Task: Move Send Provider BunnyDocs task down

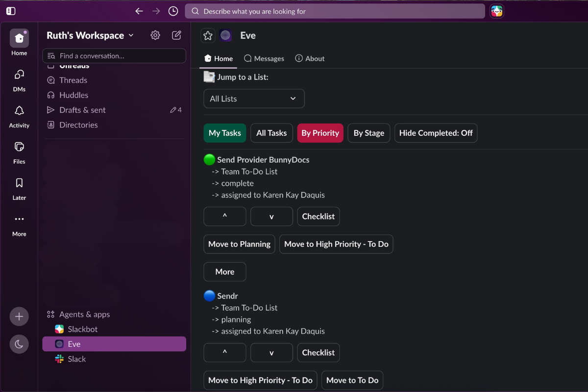Action: pyautogui.click(x=271, y=216)
